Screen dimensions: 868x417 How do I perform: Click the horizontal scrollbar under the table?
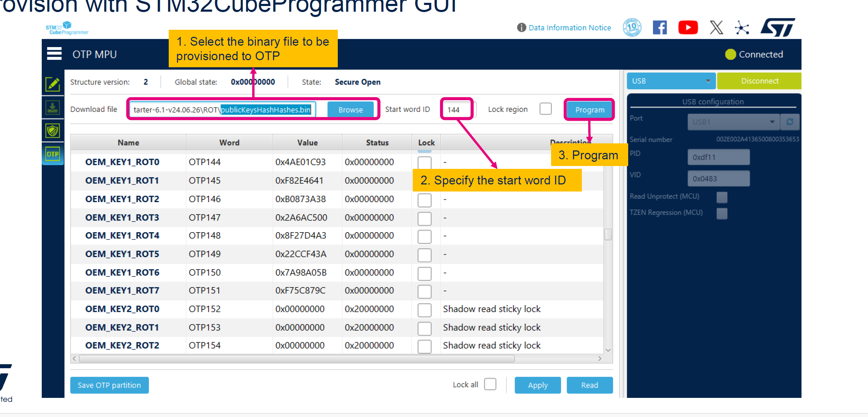click(x=296, y=359)
